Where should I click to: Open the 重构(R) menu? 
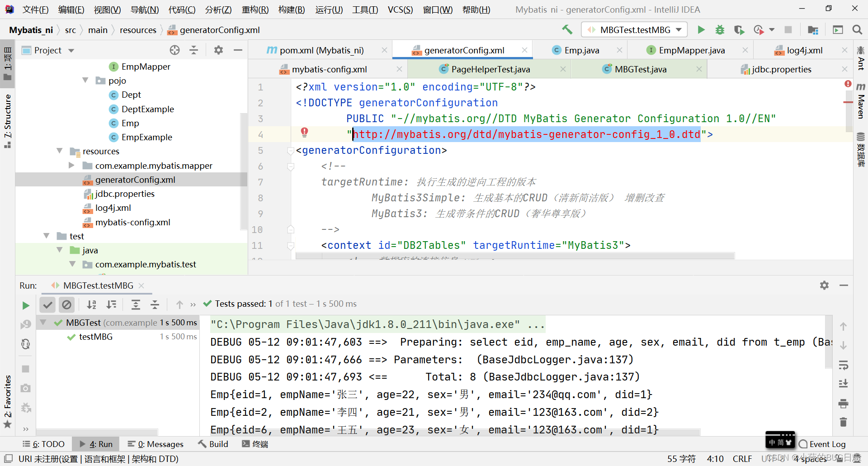pos(255,10)
